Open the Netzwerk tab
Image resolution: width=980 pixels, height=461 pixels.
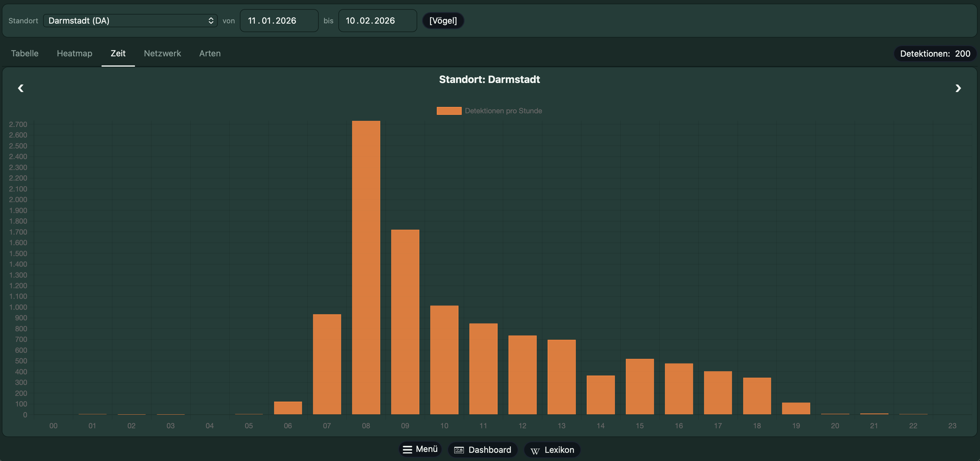(x=163, y=53)
